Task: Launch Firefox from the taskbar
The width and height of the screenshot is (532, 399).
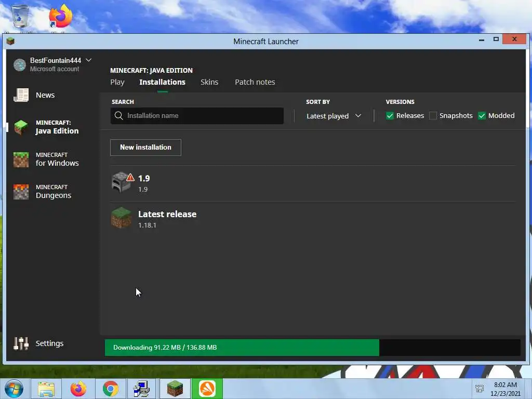Action: (78, 389)
